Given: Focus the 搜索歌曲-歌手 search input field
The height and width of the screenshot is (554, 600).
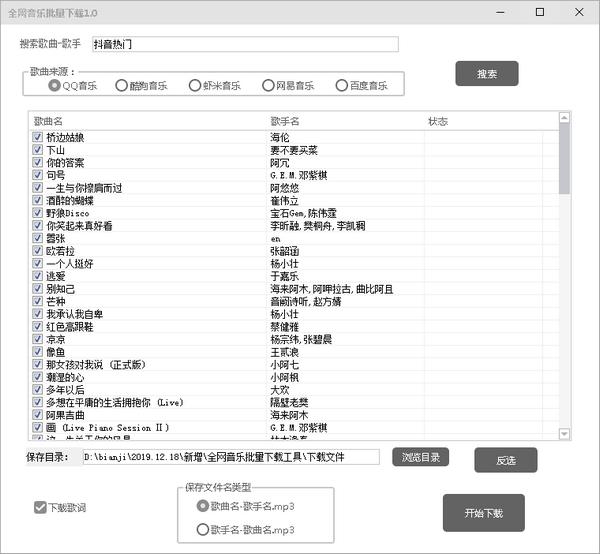Looking at the screenshot, I should [x=245, y=44].
